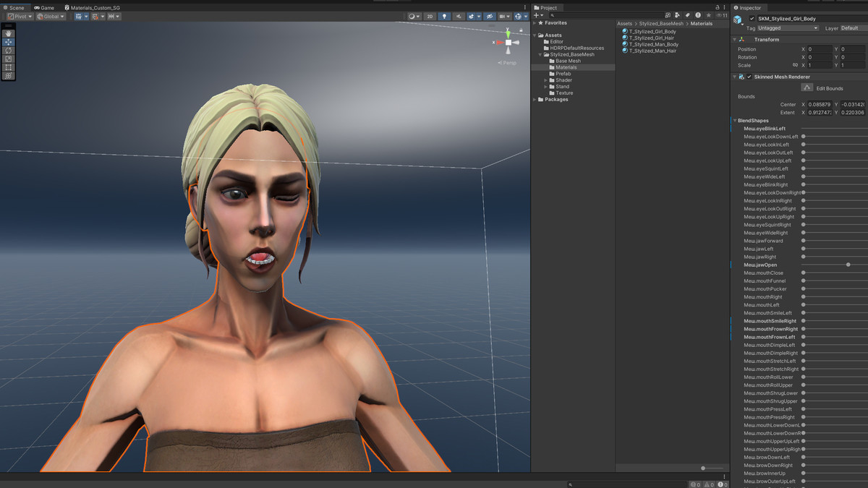Go to Stylized_BaseMesh in breadcrumb
Screen dimensions: 868x488
pyautogui.click(x=661, y=24)
